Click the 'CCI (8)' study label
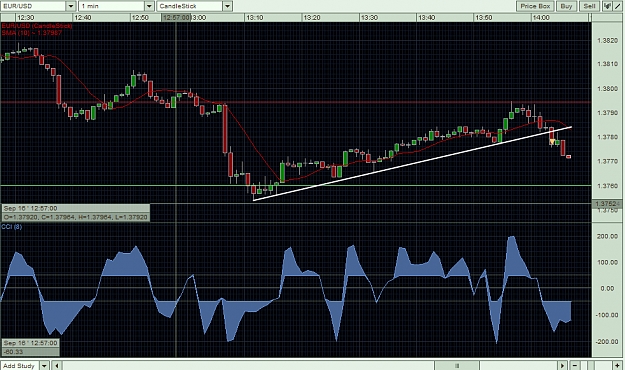Screen dimensions: 625x370 point(12,226)
